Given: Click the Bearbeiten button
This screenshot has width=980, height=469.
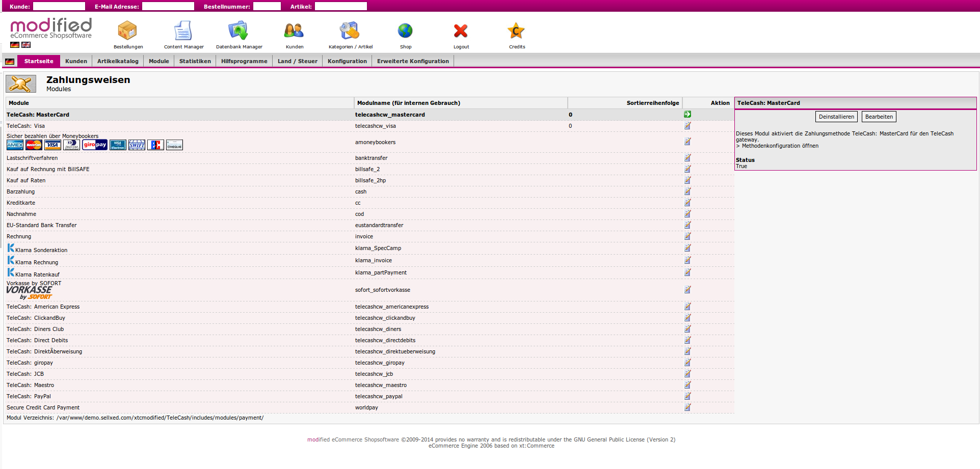Looking at the screenshot, I should [x=879, y=117].
